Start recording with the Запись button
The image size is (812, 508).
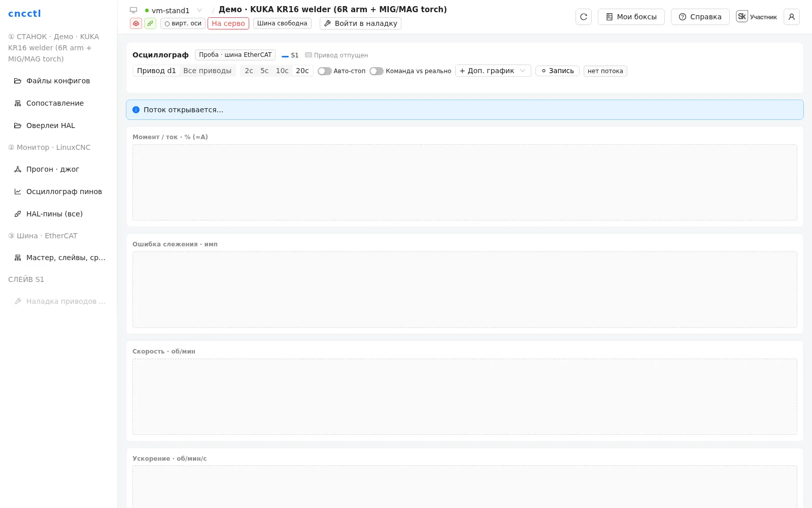coord(557,71)
